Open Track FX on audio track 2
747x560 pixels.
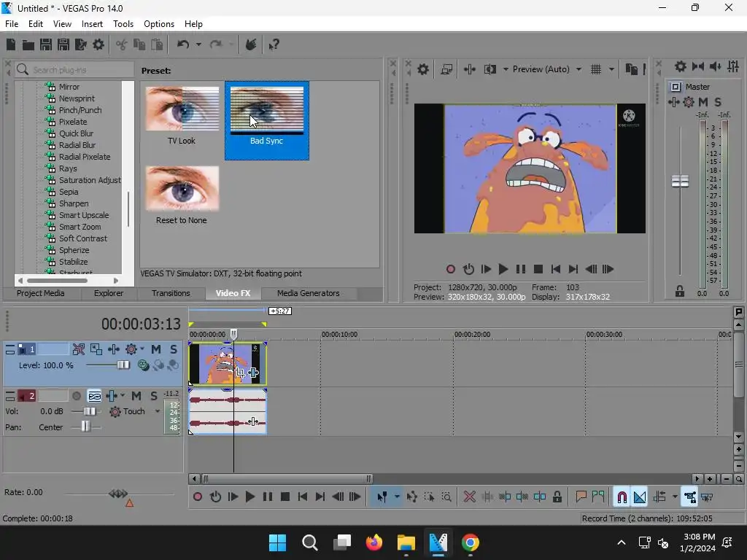pyautogui.click(x=112, y=396)
